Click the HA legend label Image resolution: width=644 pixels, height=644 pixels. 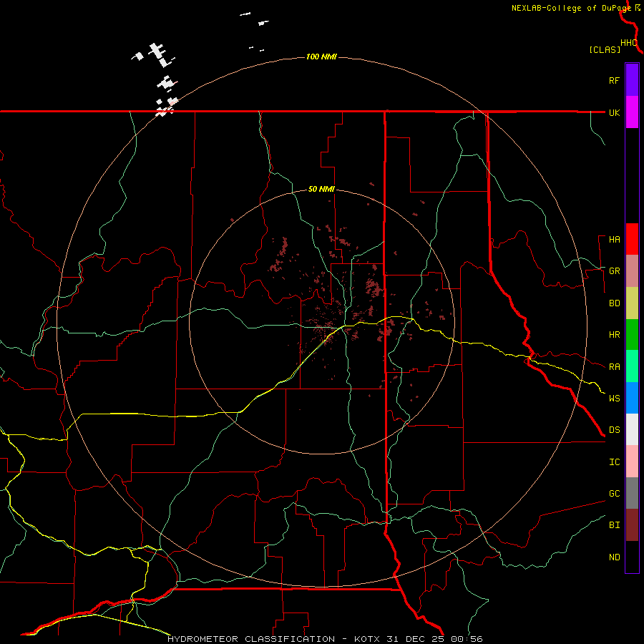[614, 240]
